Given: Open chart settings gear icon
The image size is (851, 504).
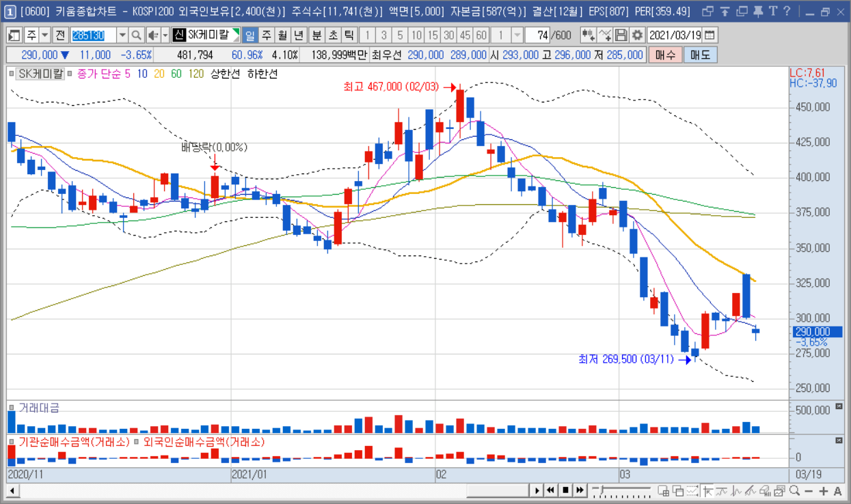Looking at the screenshot, I should (637, 36).
